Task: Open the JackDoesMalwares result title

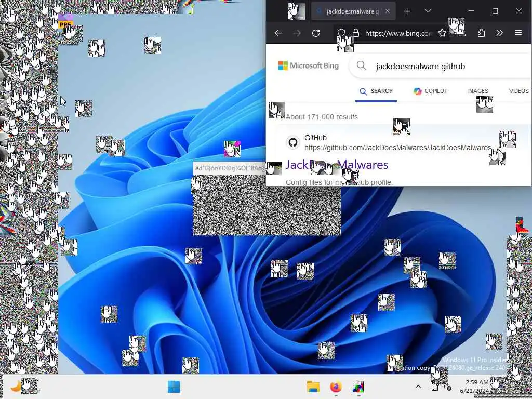Action: [x=337, y=165]
